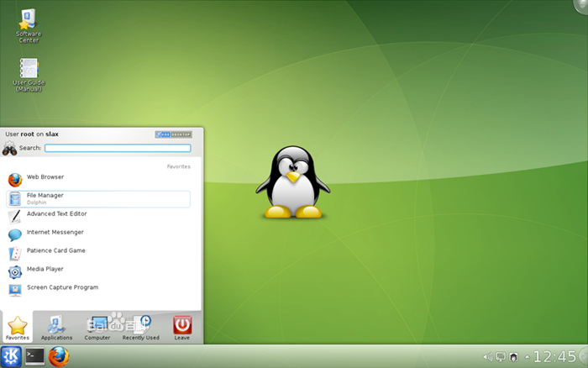Screen dimensions: 588x368
Task: Select the Leave tab
Action: [x=181, y=328]
